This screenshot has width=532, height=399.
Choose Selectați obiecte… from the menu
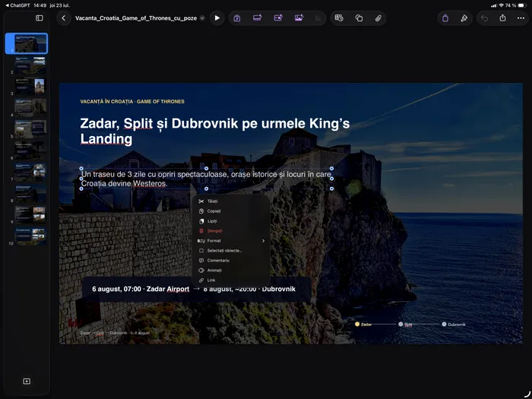pos(231,250)
